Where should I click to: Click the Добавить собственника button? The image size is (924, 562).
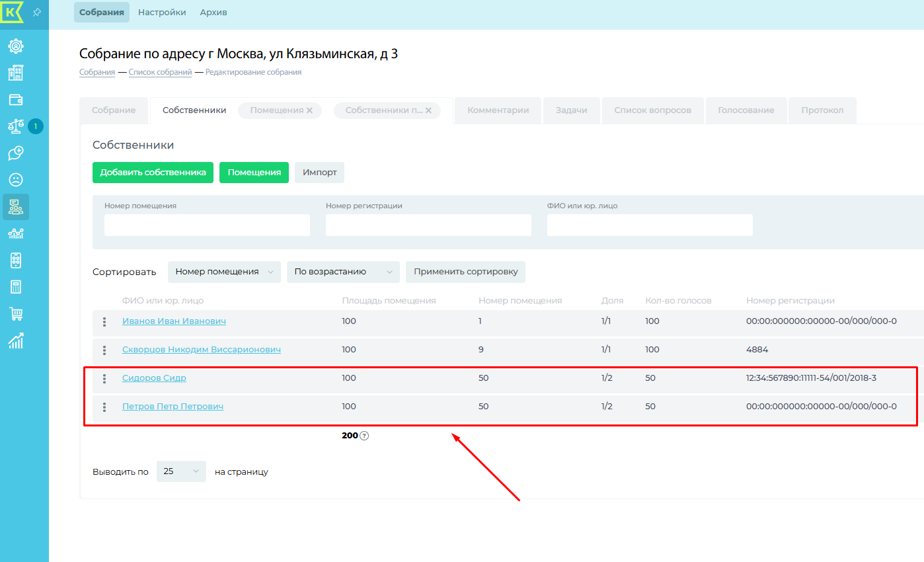click(153, 173)
